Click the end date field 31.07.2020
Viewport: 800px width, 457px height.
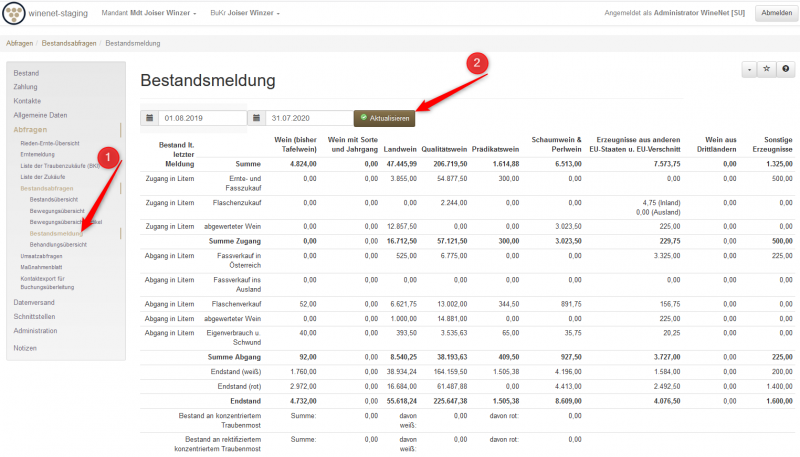(x=309, y=118)
